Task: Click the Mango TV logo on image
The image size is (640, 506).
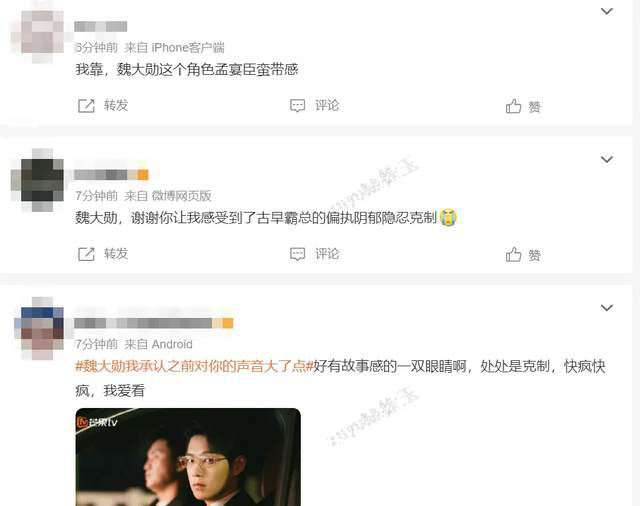Action: click(97, 422)
